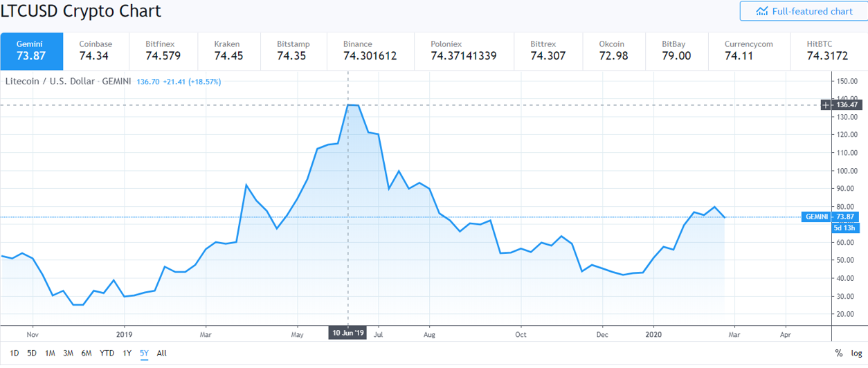
Task: Set time range to 1D
Action: [15, 353]
